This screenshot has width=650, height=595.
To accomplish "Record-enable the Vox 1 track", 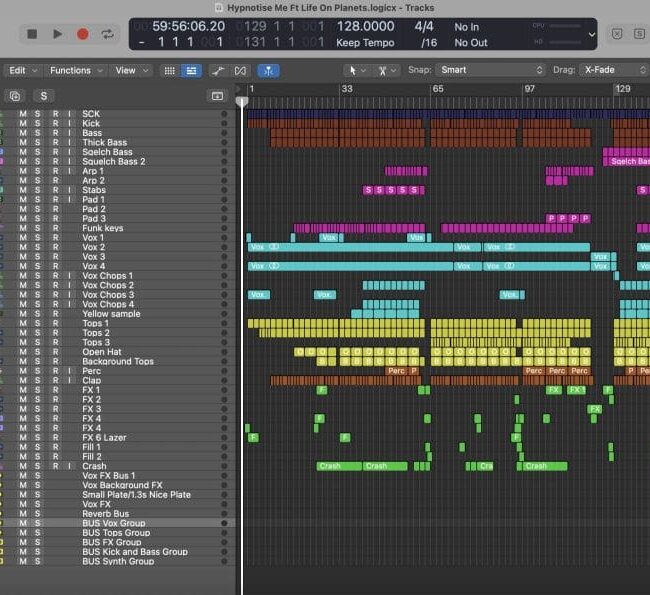I will (x=55, y=238).
